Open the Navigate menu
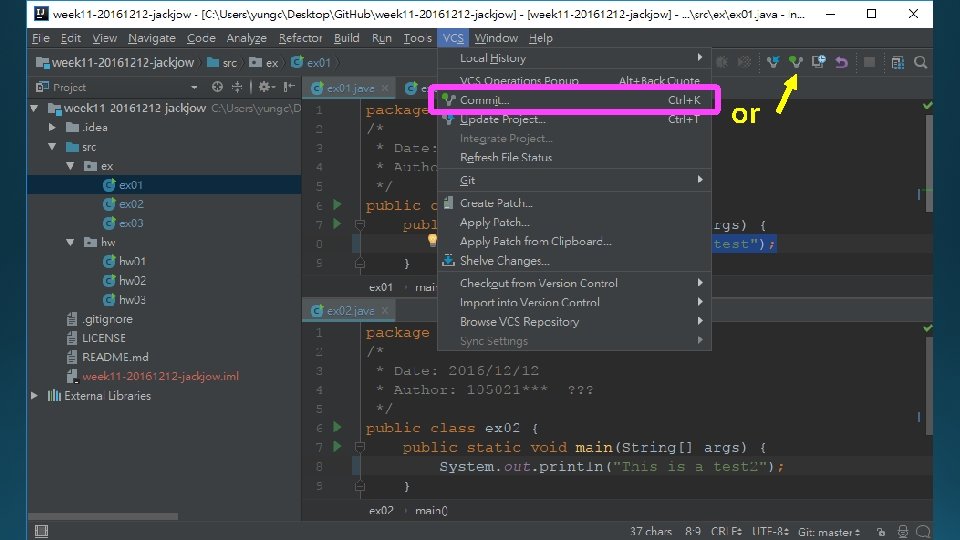Image resolution: width=960 pixels, height=540 pixels. click(x=152, y=38)
